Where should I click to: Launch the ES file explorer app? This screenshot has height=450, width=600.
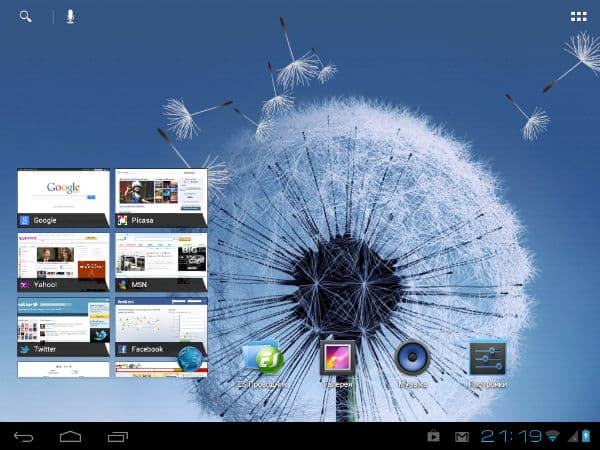(x=263, y=357)
